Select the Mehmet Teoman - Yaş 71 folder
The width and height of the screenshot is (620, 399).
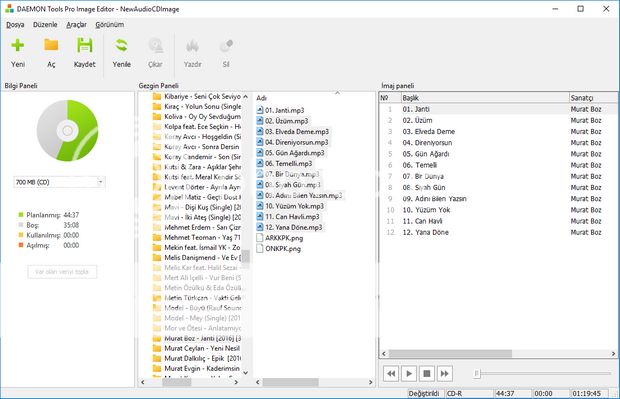click(x=197, y=237)
